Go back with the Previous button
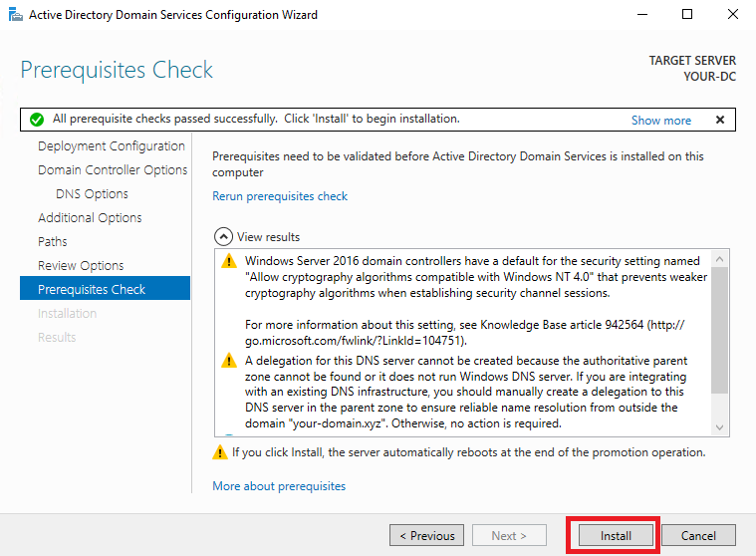This screenshot has height=556, width=756. point(426,536)
